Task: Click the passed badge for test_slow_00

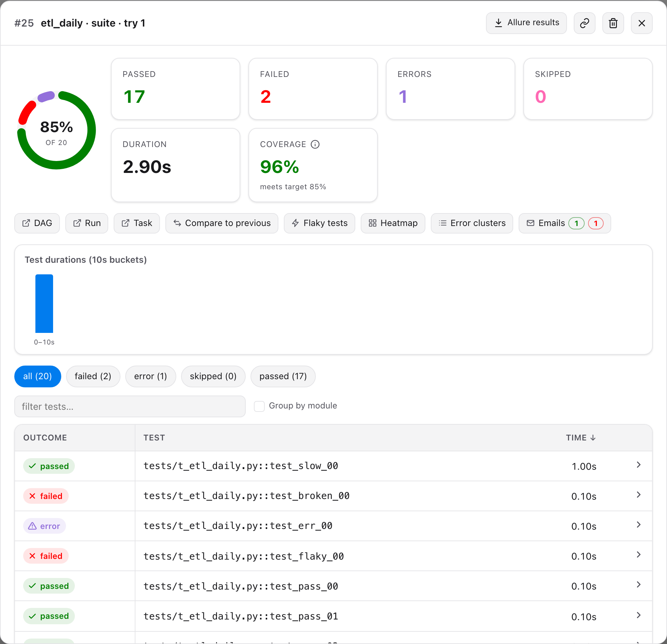Action: (x=49, y=466)
